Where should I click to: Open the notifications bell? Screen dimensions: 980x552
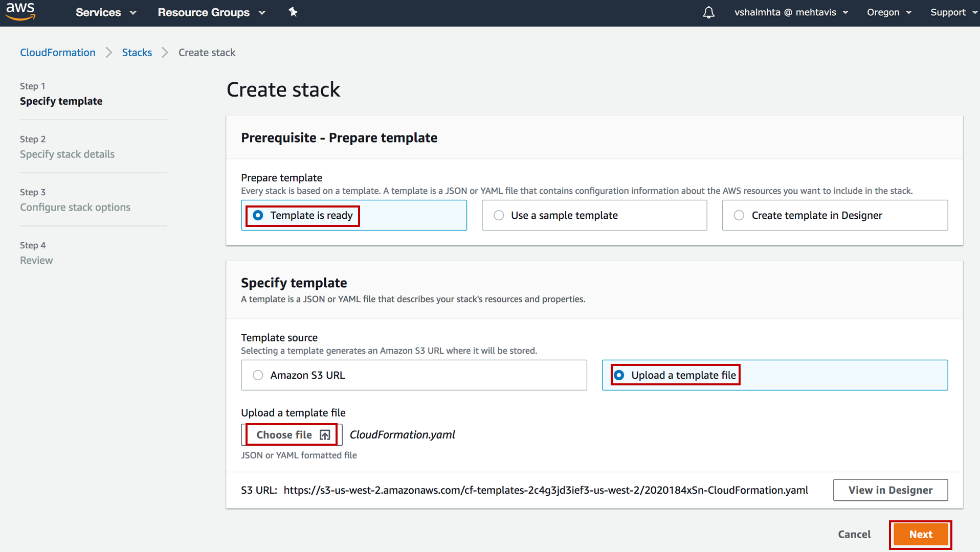pos(708,12)
